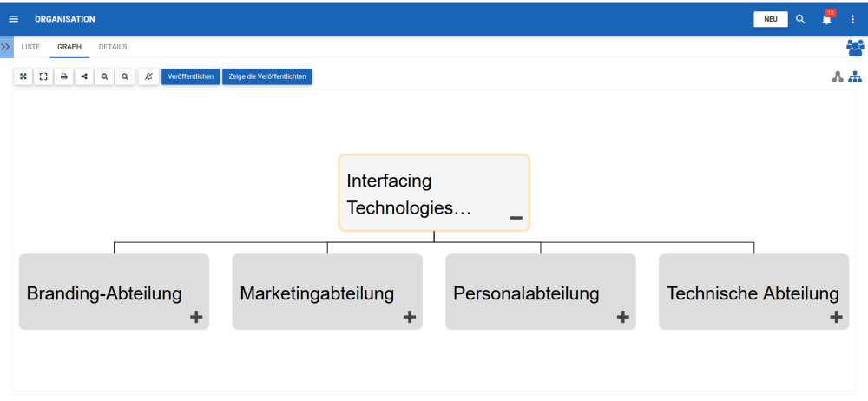Screen dimensions: 868x401
Task: Open the hamburger navigation menu
Action: click(13, 19)
